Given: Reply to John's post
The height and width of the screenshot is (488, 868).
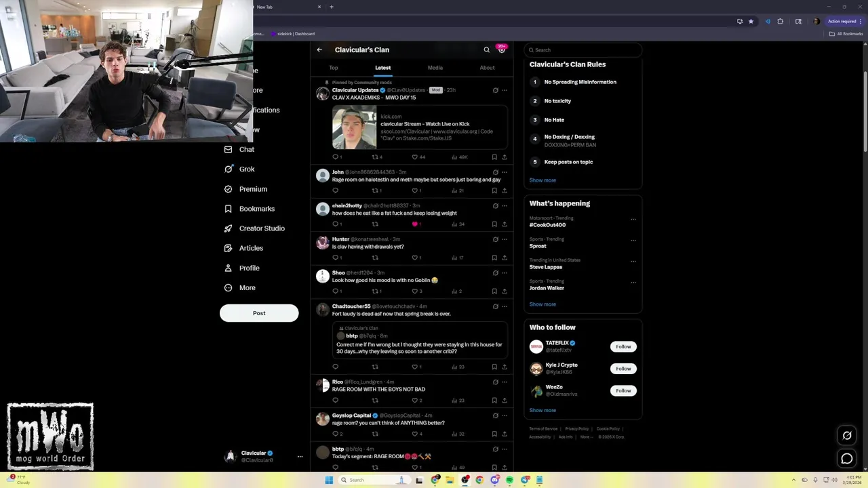Looking at the screenshot, I should [x=335, y=190].
